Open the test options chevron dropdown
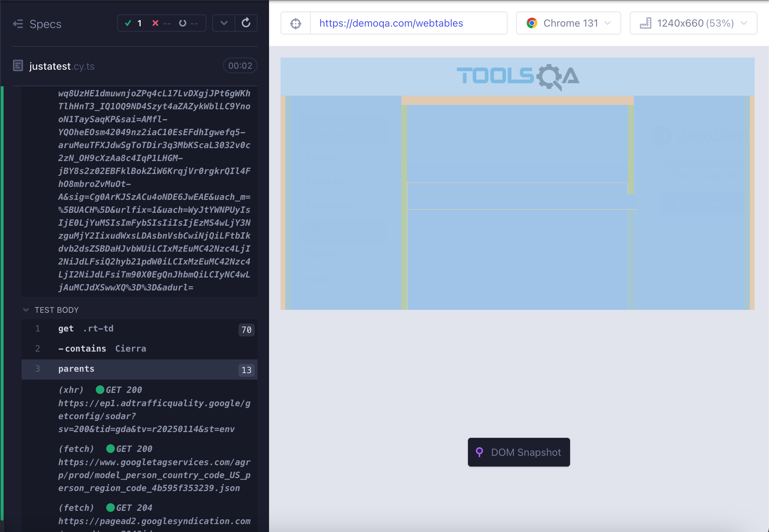This screenshot has width=769, height=532. click(x=224, y=23)
